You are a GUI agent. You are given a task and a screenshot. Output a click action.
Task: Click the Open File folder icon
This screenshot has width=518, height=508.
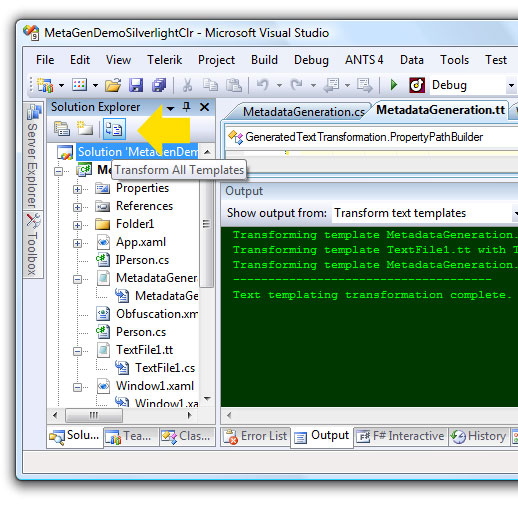click(113, 85)
